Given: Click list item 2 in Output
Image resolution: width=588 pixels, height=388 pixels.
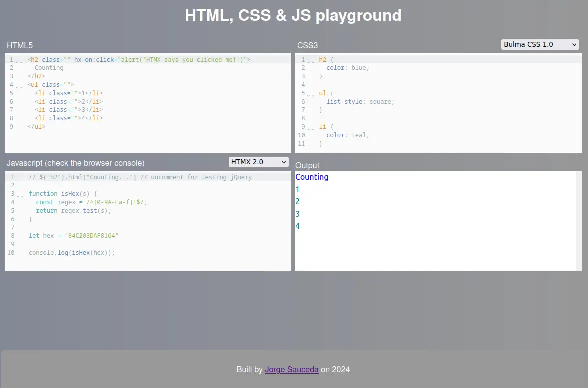Looking at the screenshot, I should tap(297, 202).
